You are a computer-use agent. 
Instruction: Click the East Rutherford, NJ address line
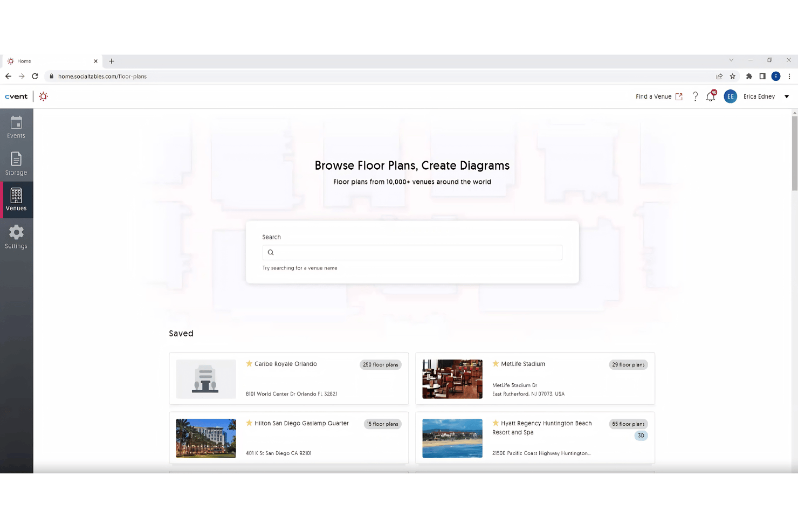[x=528, y=394]
